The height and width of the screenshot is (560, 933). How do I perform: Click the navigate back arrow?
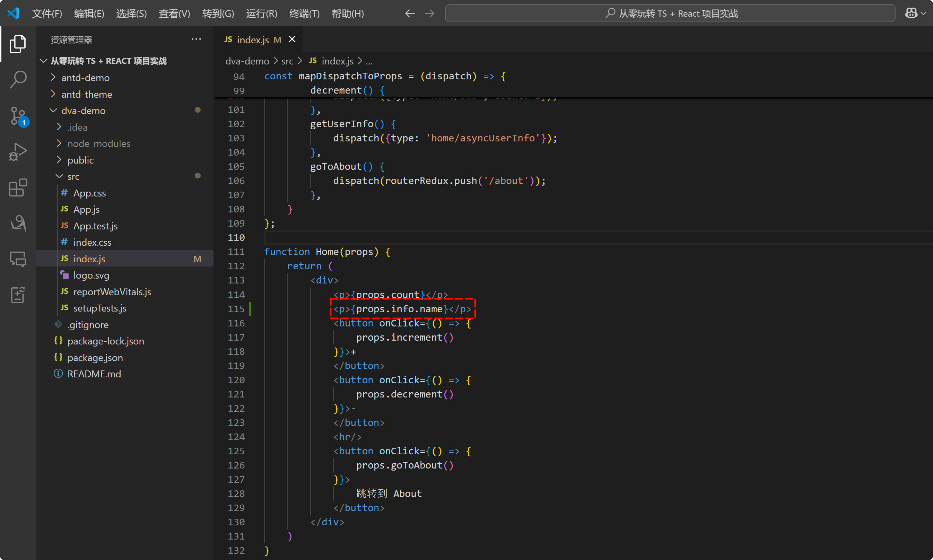tap(410, 14)
